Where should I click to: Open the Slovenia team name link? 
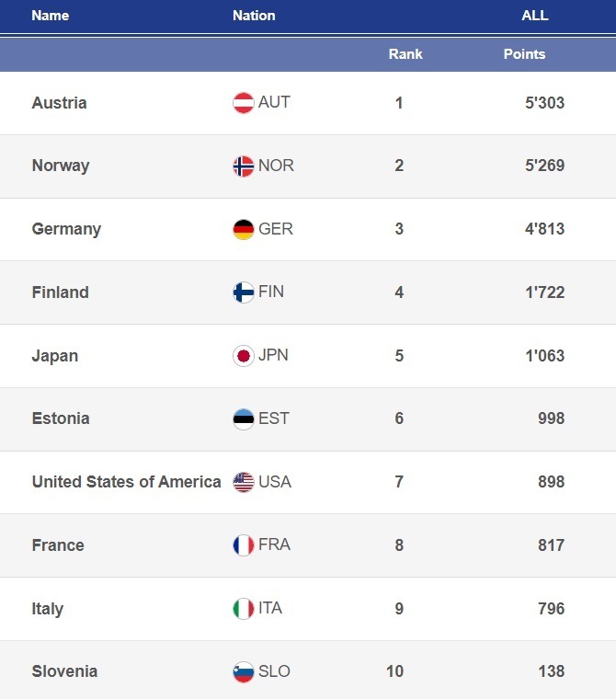(x=64, y=671)
